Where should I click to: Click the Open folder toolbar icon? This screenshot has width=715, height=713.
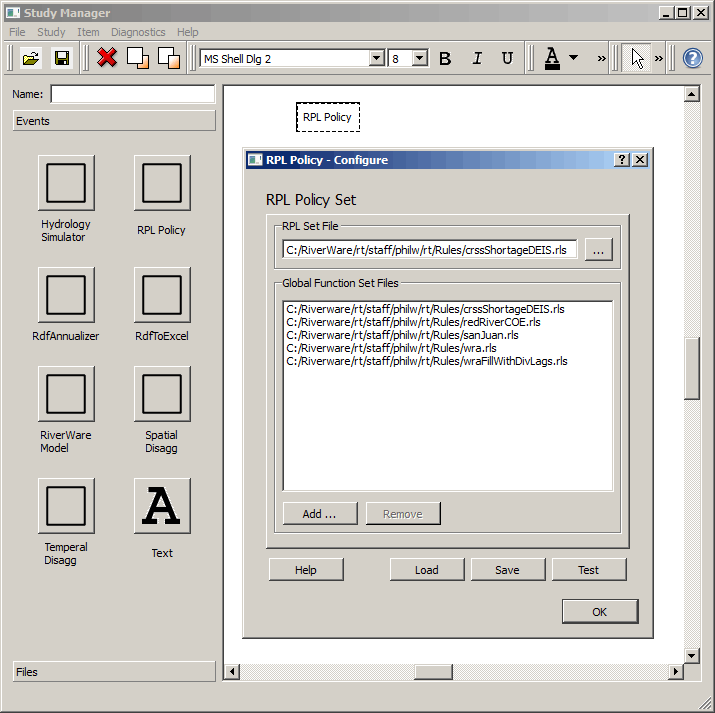point(31,58)
